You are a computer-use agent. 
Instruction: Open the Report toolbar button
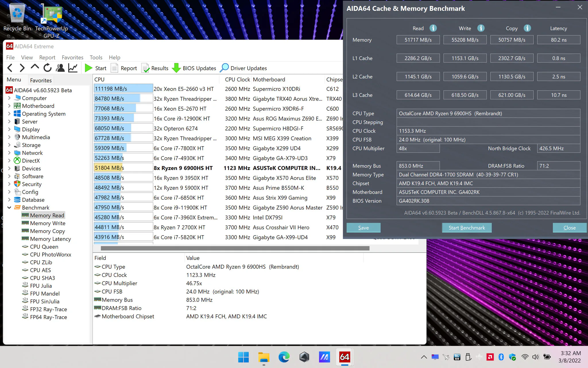coord(124,68)
